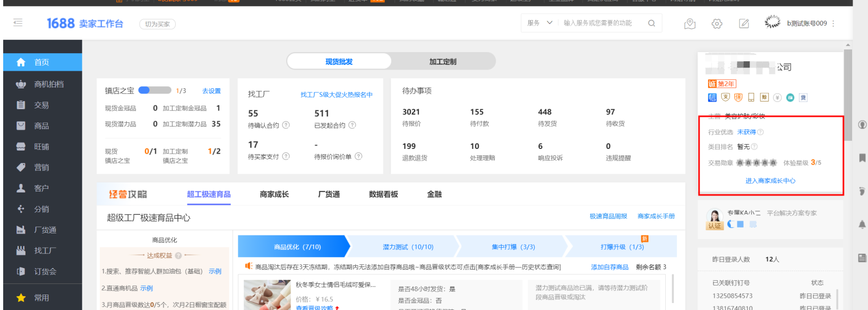This screenshot has width=868, height=310.
Task: Open the 服务 dropdown in search bar
Action: tap(539, 23)
